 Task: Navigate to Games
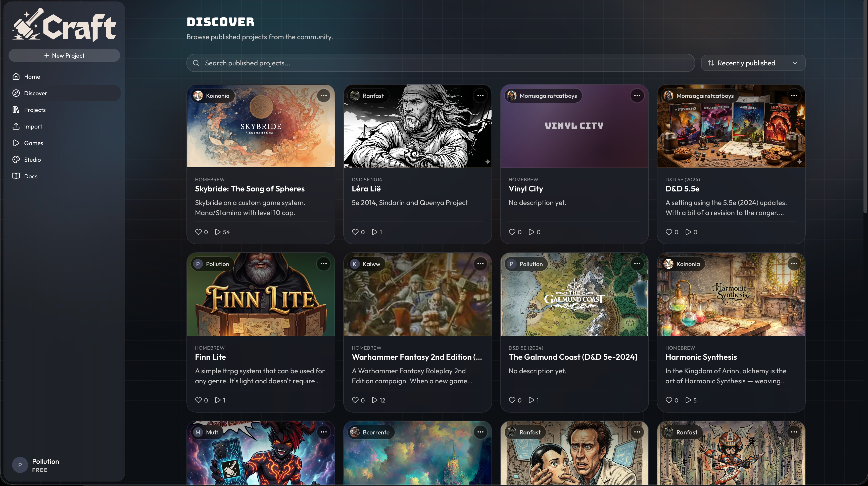[64, 143]
